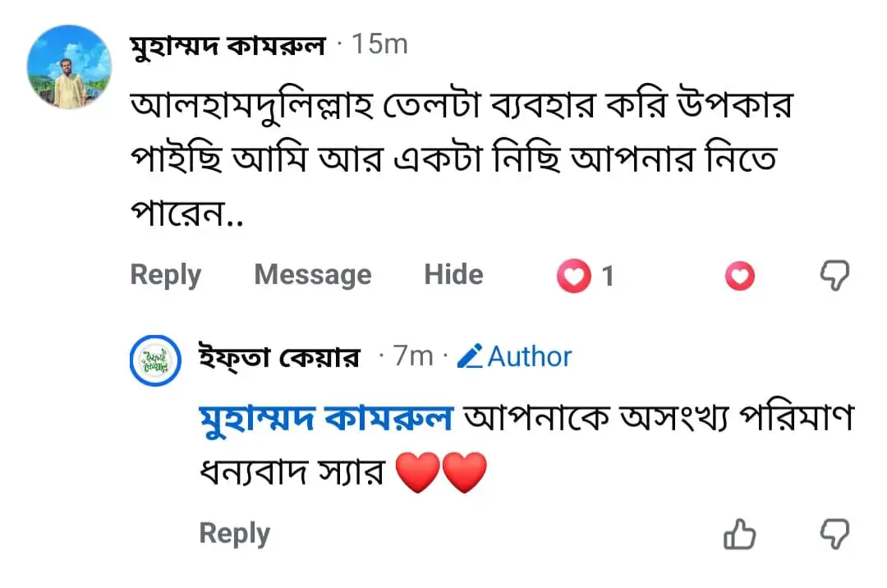This screenshot has width=887, height=588.
Task: Click the thumbs-down icon on মুহাম্মদ কামরুল's comment
Action: point(835,275)
